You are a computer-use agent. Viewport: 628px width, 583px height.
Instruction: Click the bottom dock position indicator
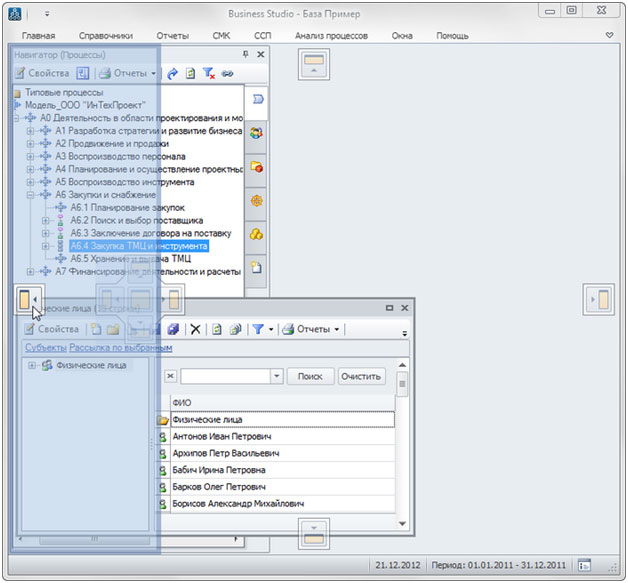coord(314,530)
